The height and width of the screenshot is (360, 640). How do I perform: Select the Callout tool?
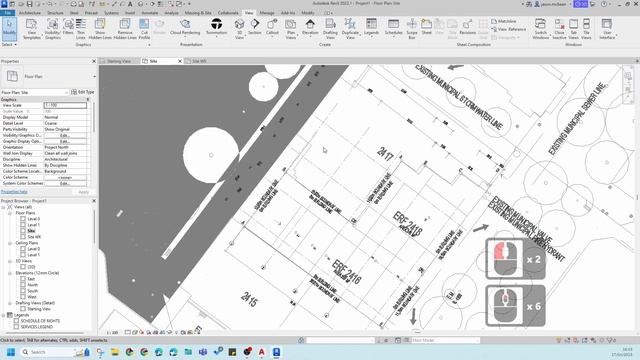click(272, 27)
